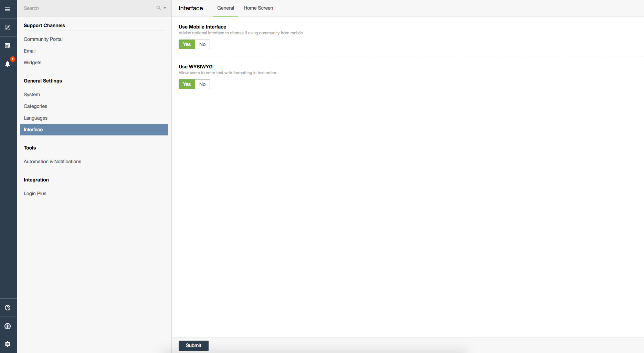Click into the Search field

(x=86, y=8)
